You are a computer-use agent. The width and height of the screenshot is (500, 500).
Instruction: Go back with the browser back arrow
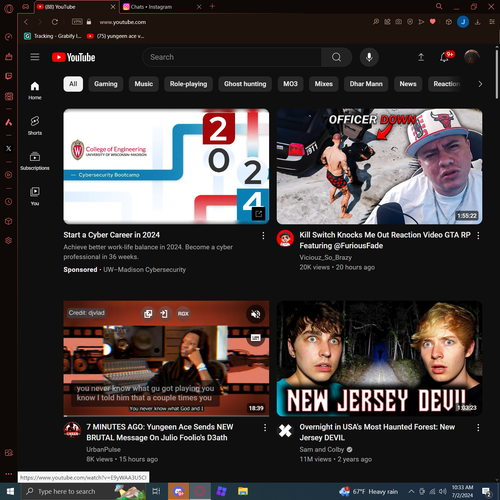26,22
